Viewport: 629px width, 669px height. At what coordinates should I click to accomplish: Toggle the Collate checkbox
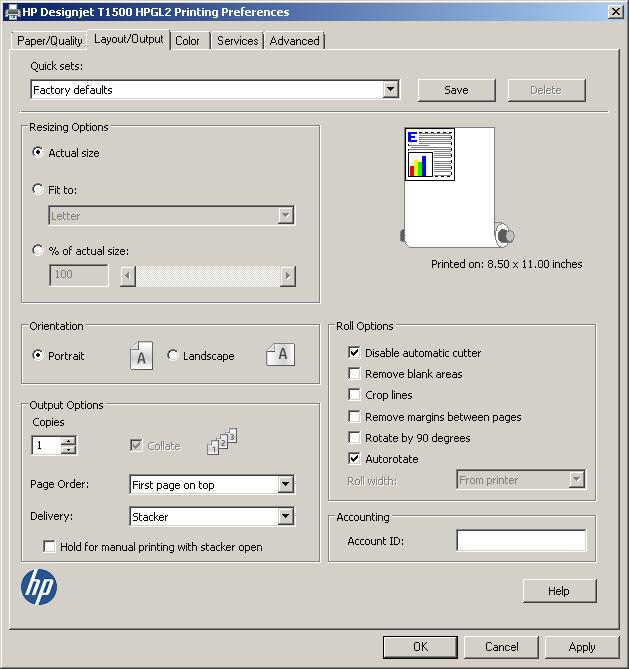coord(136,445)
